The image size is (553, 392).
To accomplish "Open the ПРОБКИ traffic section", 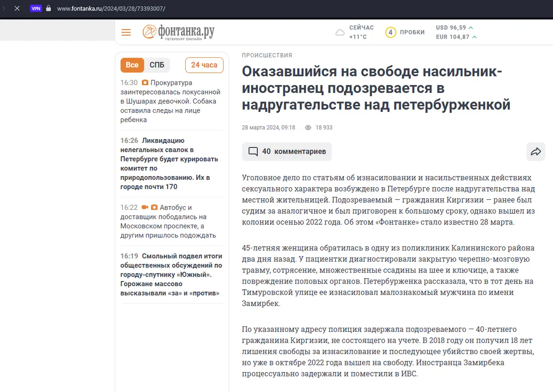I will click(x=412, y=32).
